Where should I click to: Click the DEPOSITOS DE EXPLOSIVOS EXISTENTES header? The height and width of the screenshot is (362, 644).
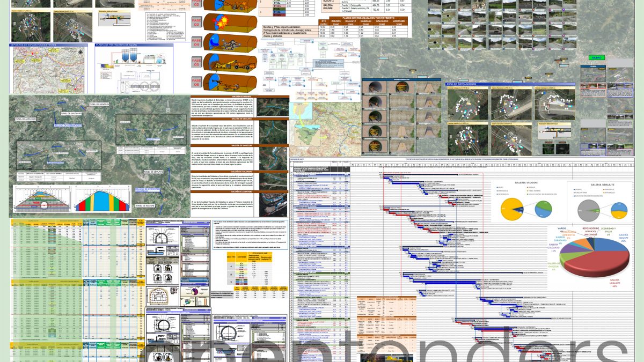(49, 45)
